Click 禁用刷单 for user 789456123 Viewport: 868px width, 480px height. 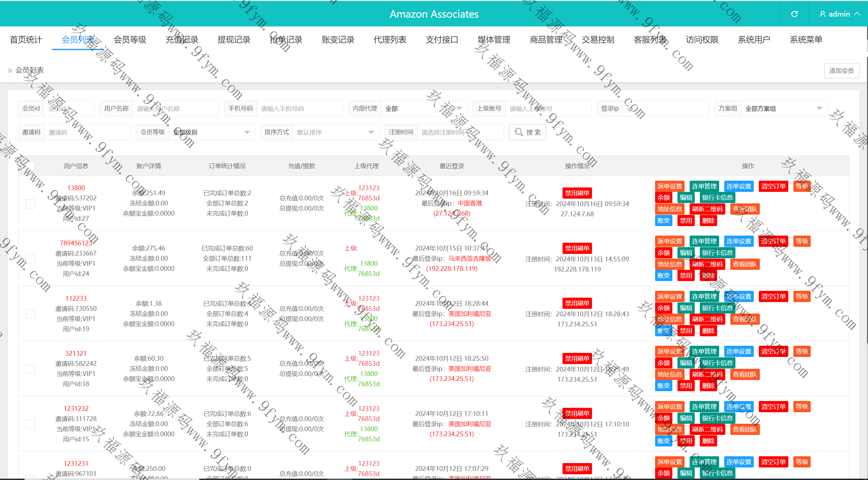(x=577, y=248)
